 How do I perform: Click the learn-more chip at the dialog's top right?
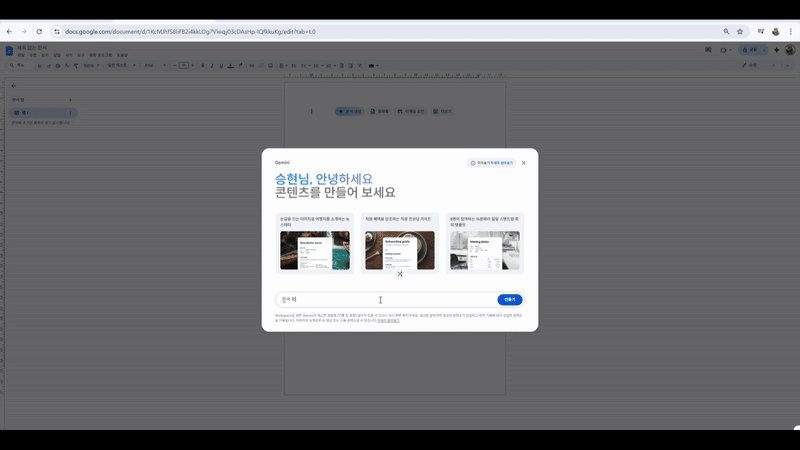492,163
